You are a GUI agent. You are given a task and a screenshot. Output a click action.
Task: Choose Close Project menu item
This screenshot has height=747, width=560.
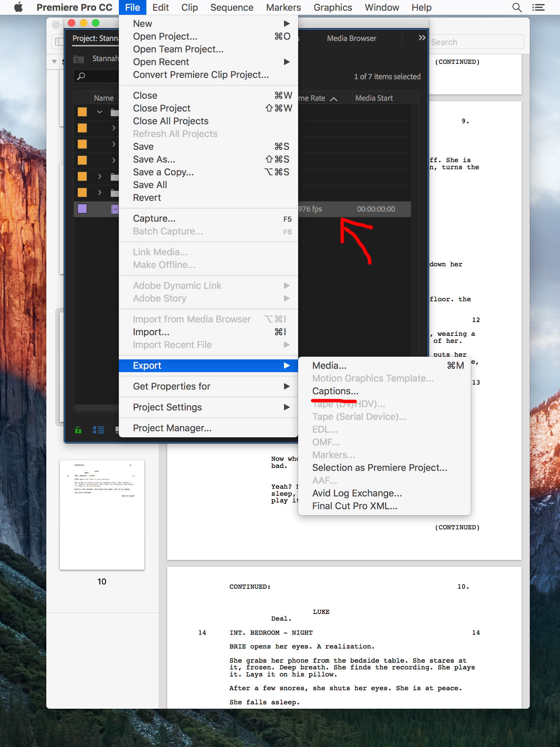(x=208, y=108)
